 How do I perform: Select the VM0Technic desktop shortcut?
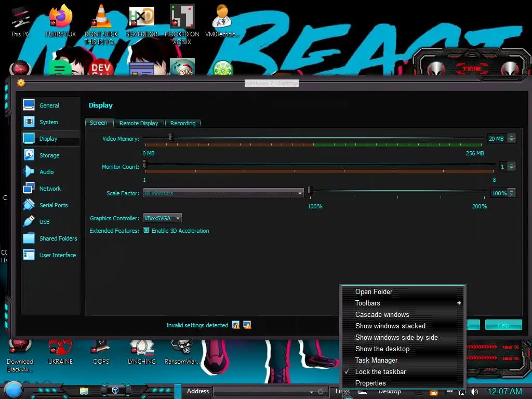point(222,21)
